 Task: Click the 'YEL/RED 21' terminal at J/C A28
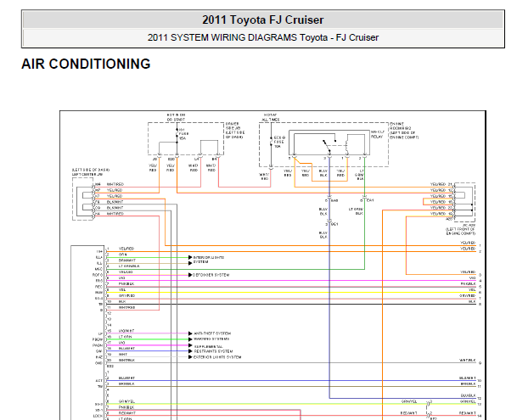pos(441,184)
